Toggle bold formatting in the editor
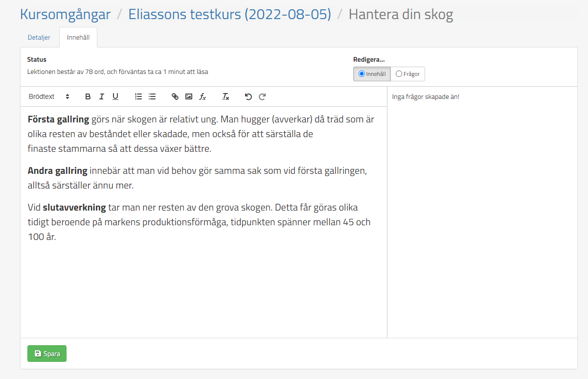Image resolution: width=588 pixels, height=379 pixels. [x=88, y=96]
